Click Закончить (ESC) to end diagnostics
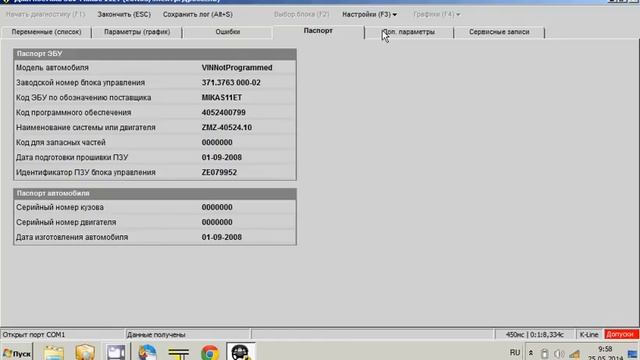This screenshot has width=640, height=360. (124, 14)
